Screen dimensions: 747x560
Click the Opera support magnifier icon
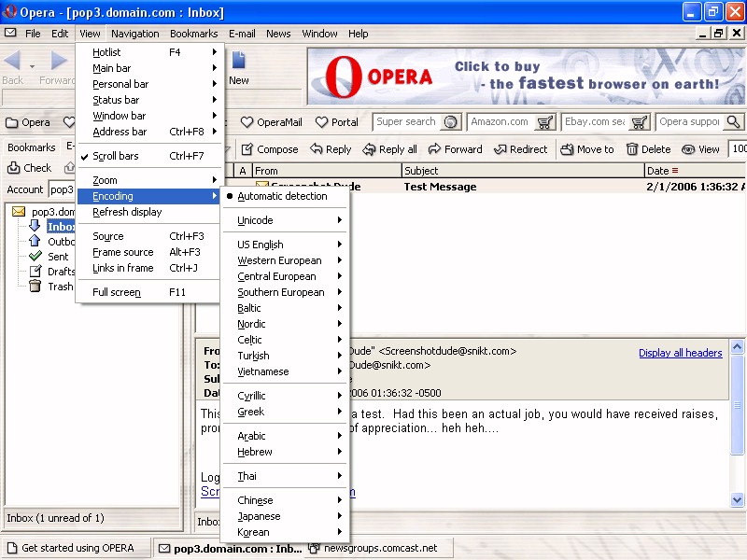point(733,122)
